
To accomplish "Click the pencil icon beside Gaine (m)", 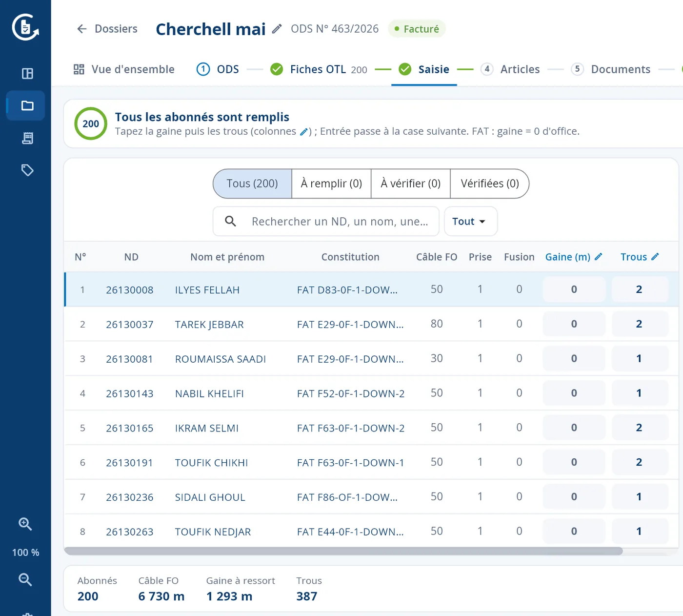I will point(599,256).
